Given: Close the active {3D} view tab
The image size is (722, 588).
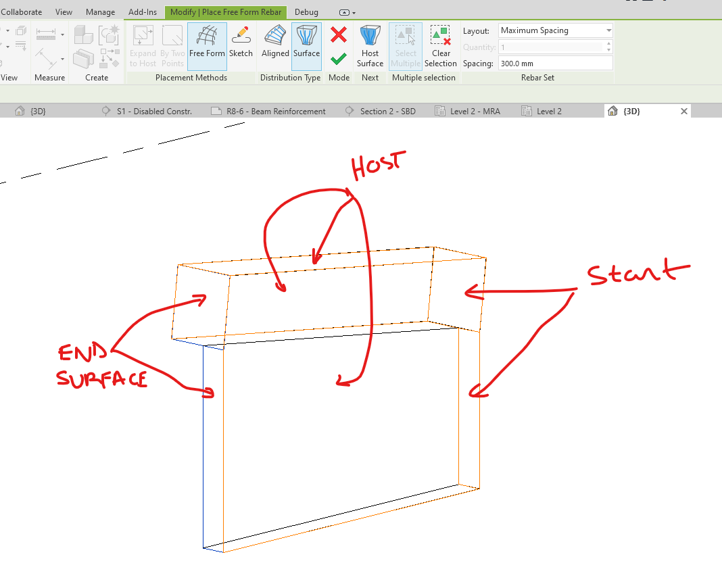Looking at the screenshot, I should [683, 111].
